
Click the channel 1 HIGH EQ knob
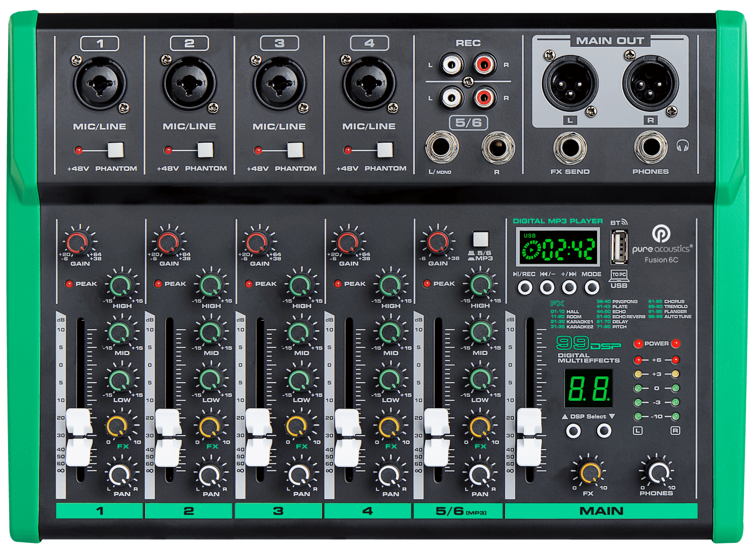point(121,285)
